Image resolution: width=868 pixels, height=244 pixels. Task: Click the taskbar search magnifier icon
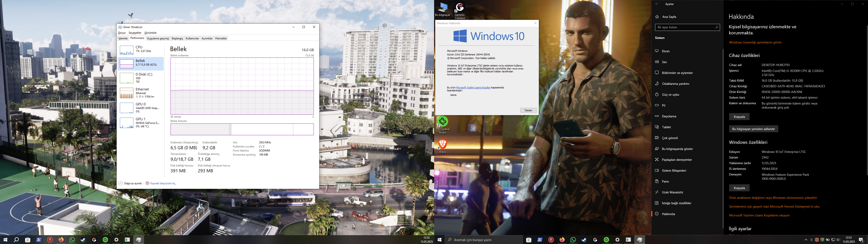[x=16, y=240]
